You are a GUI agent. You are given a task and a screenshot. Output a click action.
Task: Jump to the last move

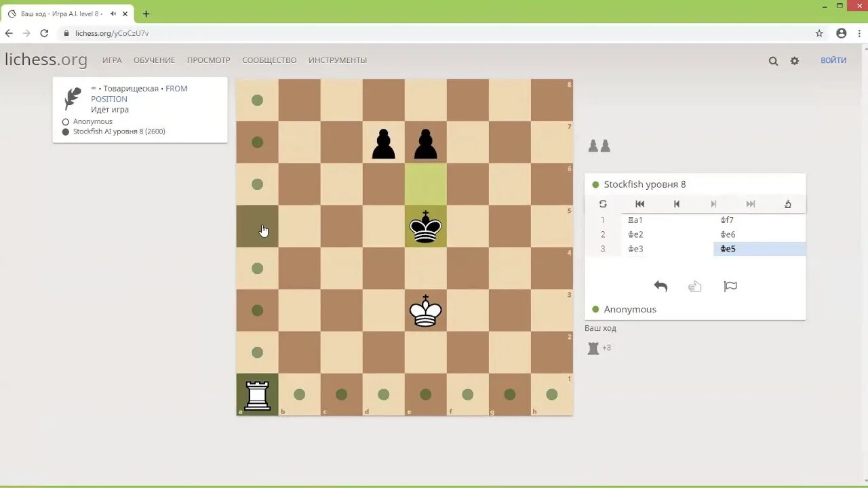749,204
